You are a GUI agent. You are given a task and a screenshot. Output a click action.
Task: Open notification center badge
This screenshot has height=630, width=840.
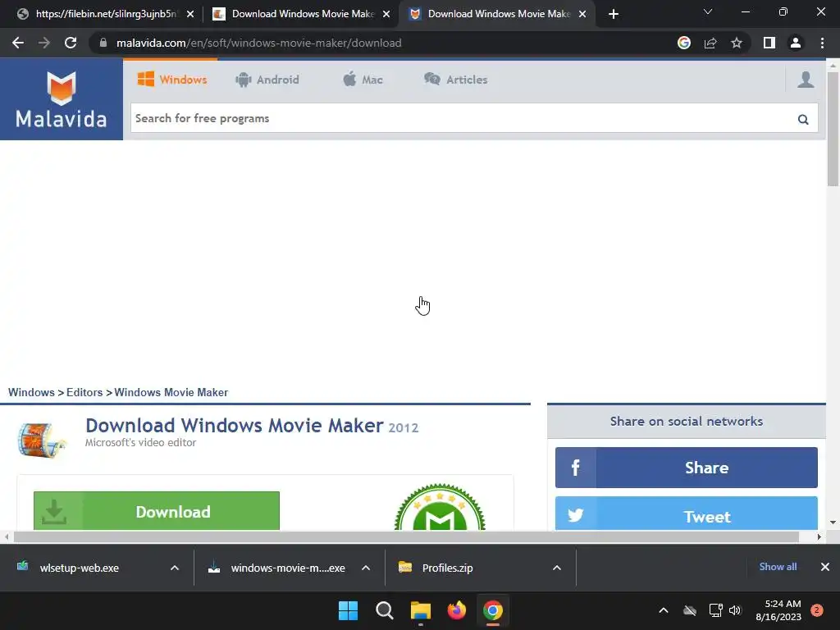tap(816, 610)
